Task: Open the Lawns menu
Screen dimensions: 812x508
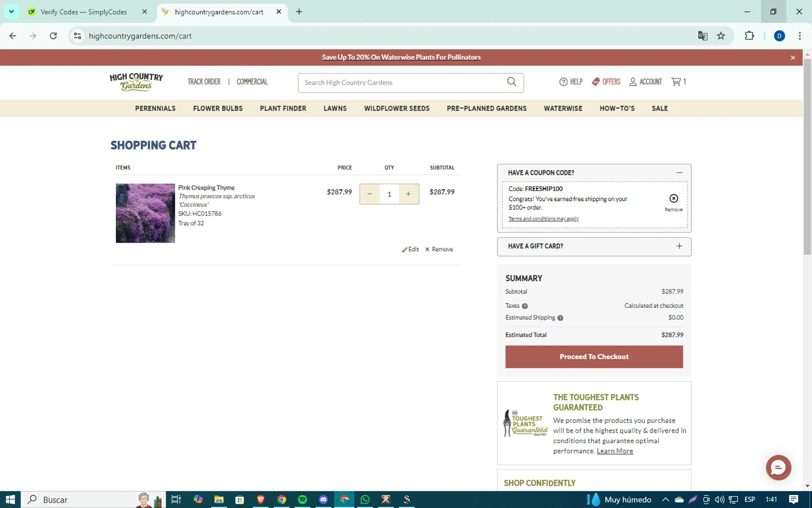Action: click(x=335, y=108)
